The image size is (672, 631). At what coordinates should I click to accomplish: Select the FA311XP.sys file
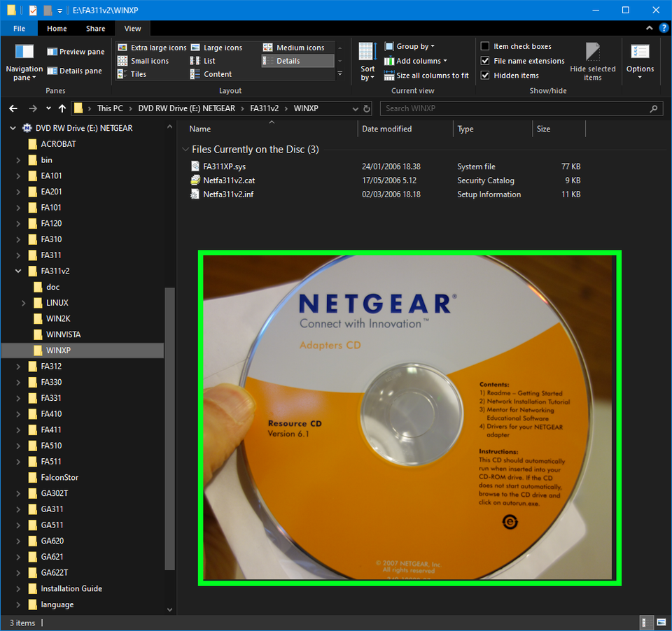click(224, 166)
